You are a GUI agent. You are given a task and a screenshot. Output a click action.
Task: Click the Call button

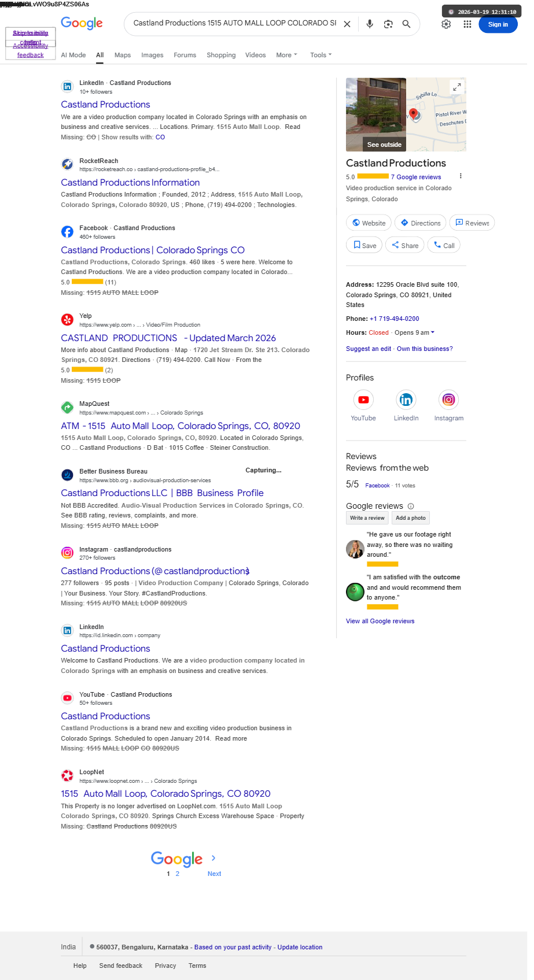(444, 245)
